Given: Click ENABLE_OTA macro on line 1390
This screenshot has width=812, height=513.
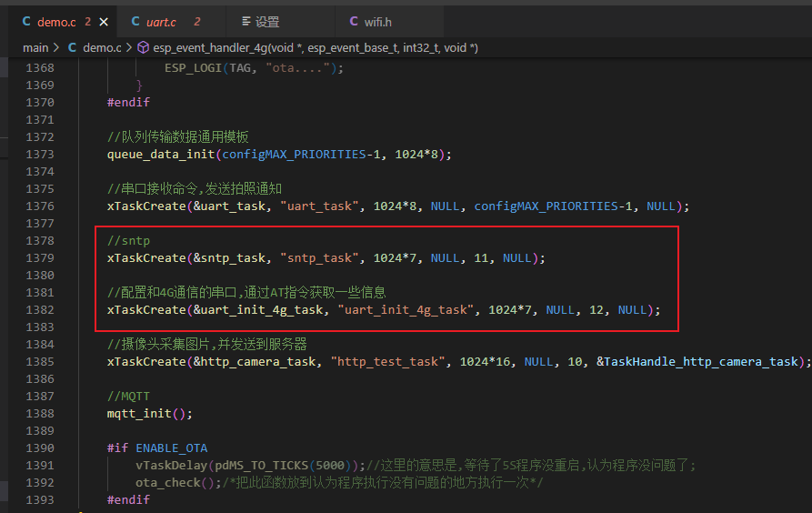Looking at the screenshot, I should tap(172, 448).
